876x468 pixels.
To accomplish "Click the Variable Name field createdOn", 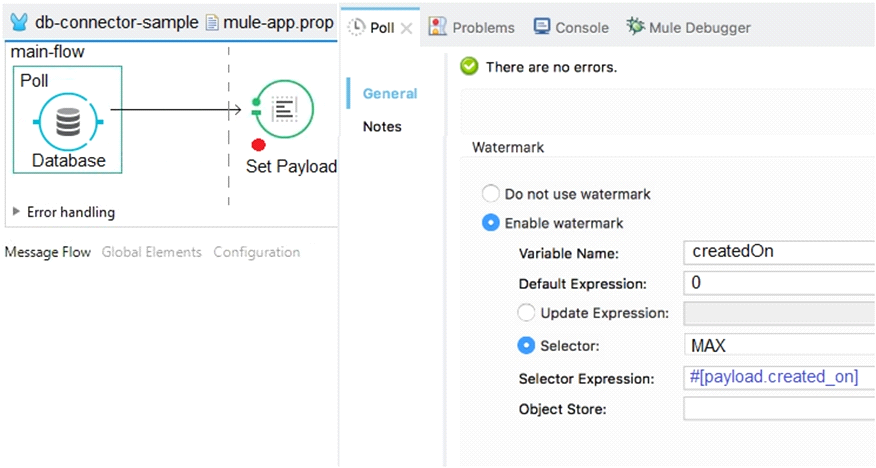I will tap(779, 252).
